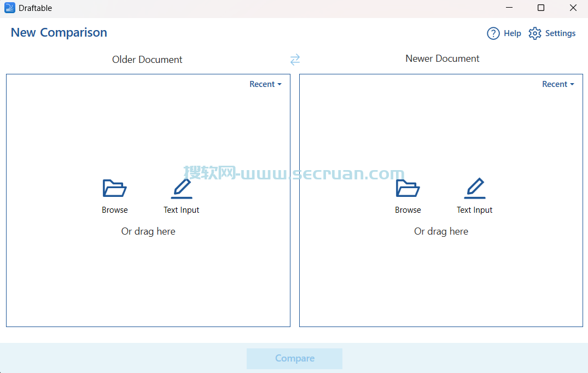Click the Text Input label in Newer Document panel

pos(474,210)
